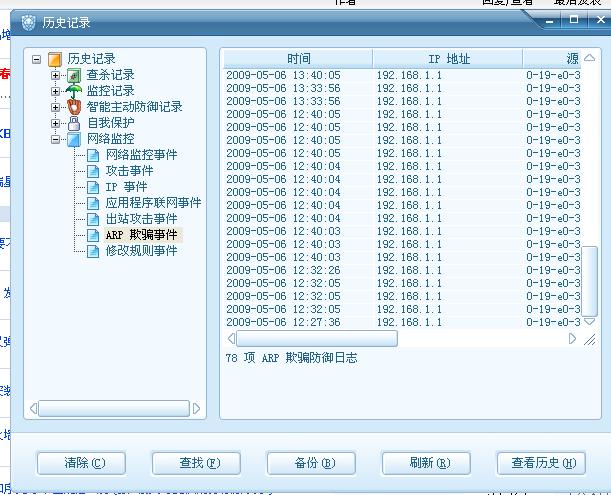Click the document icon beside 应用程序联网事件

pos(93,203)
